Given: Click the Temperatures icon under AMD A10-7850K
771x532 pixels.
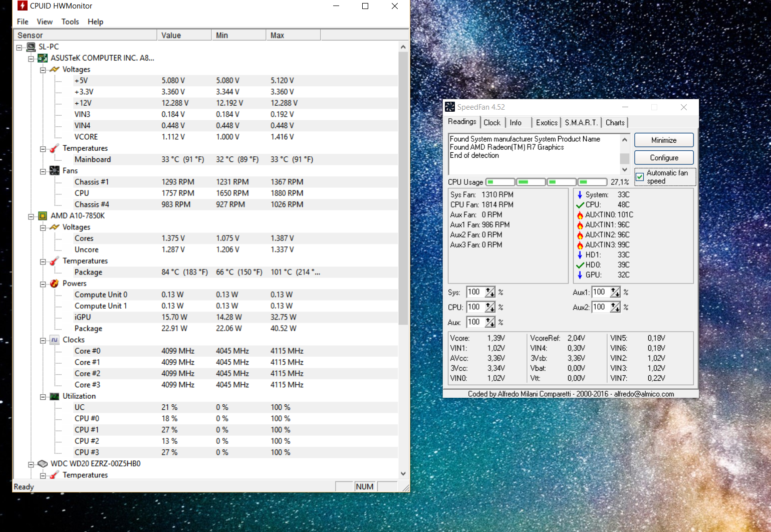Looking at the screenshot, I should [x=55, y=261].
